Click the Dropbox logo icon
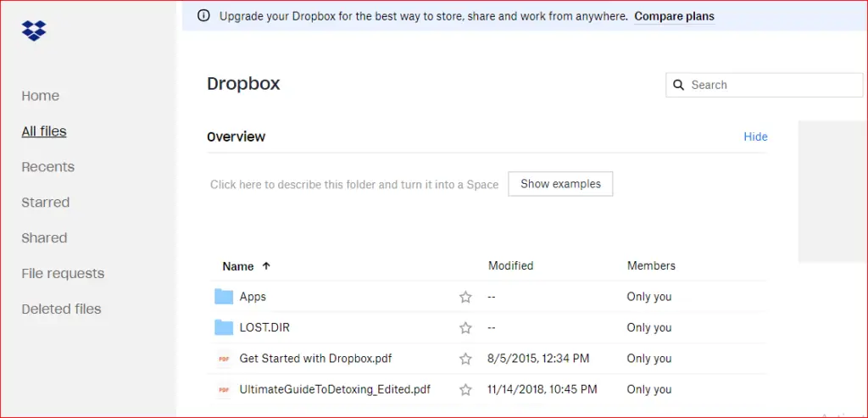Viewport: 868px width, 418px height. 34,31
